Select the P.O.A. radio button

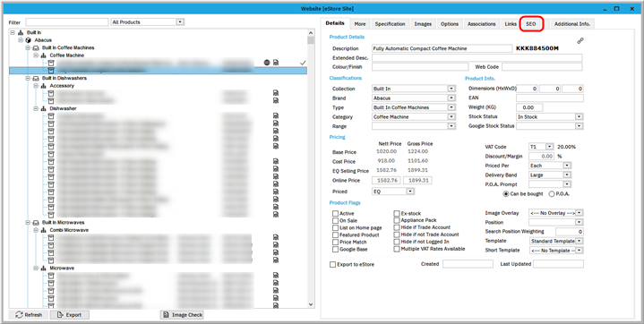pyautogui.click(x=552, y=194)
